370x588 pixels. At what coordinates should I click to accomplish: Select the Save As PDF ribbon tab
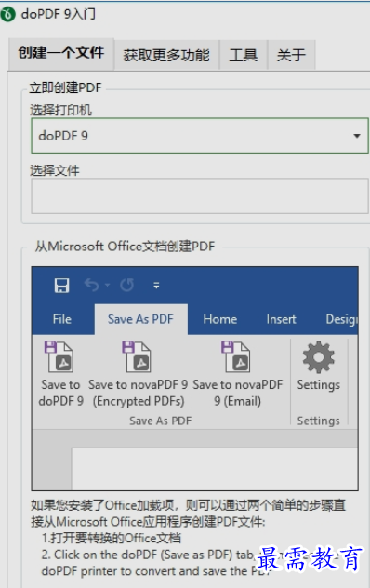(140, 319)
